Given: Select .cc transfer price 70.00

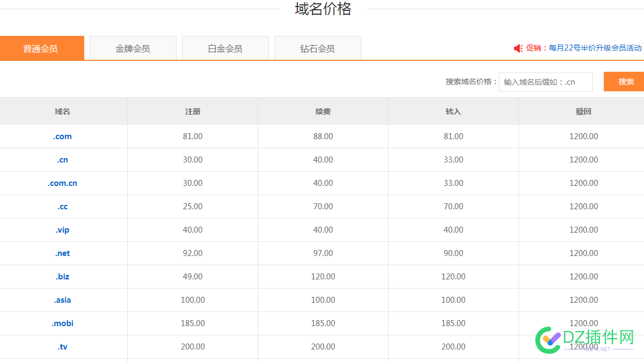Looking at the screenshot, I should point(453,207).
